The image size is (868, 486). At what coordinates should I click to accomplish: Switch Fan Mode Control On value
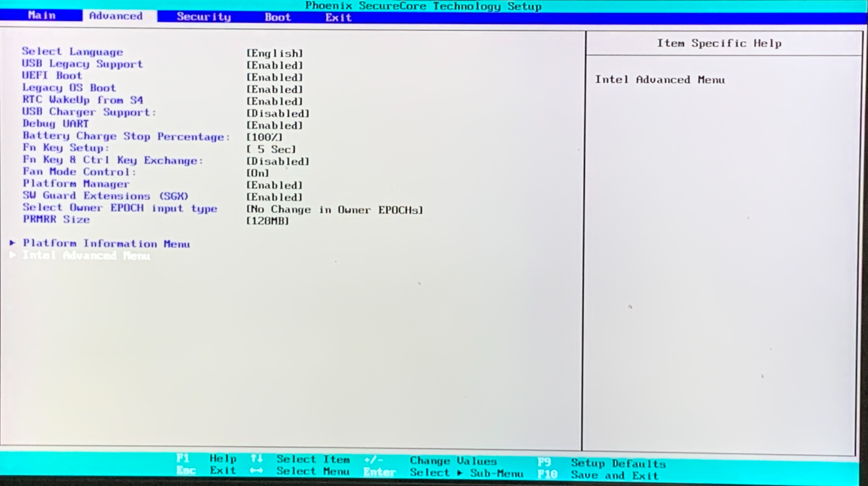pos(258,173)
